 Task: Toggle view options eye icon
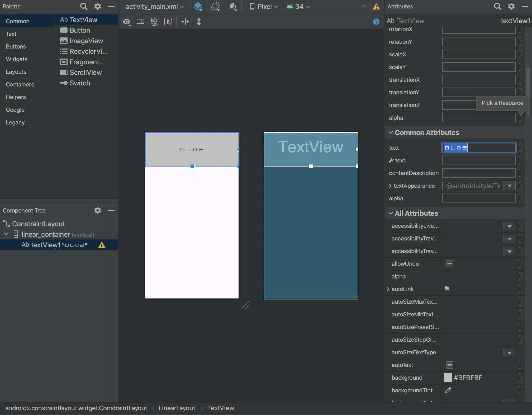coord(127,22)
